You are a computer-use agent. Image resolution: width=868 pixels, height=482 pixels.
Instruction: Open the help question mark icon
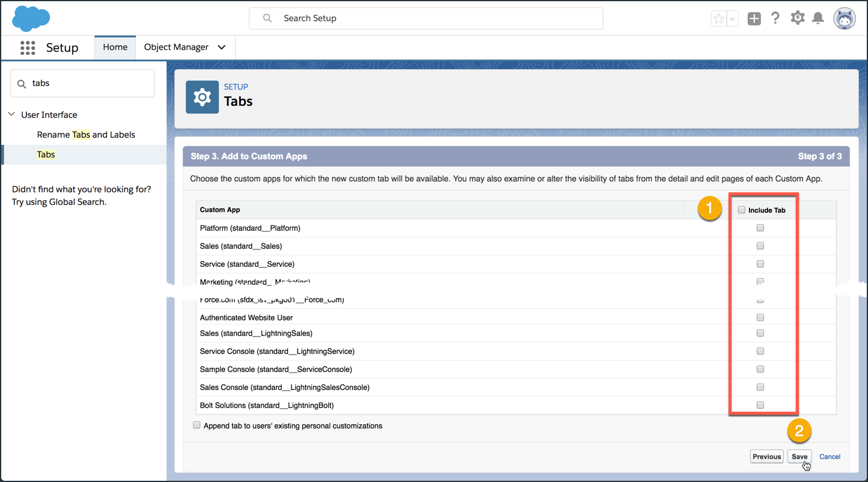(x=775, y=18)
